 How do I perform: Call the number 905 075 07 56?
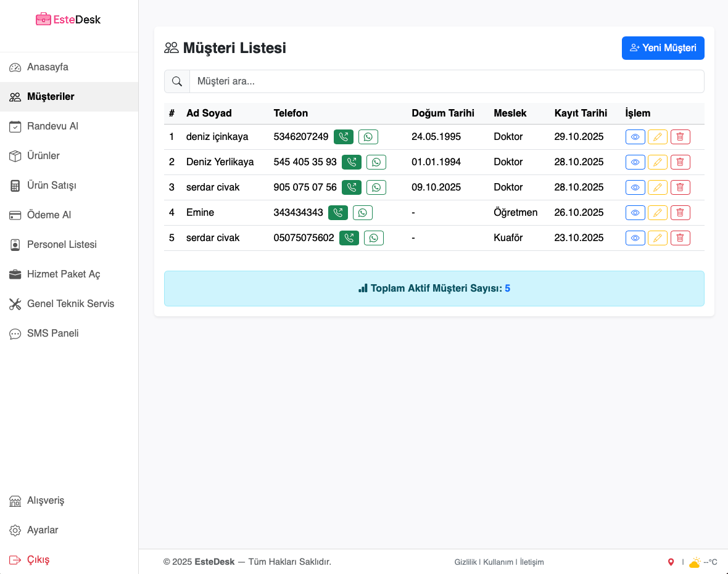coord(352,187)
